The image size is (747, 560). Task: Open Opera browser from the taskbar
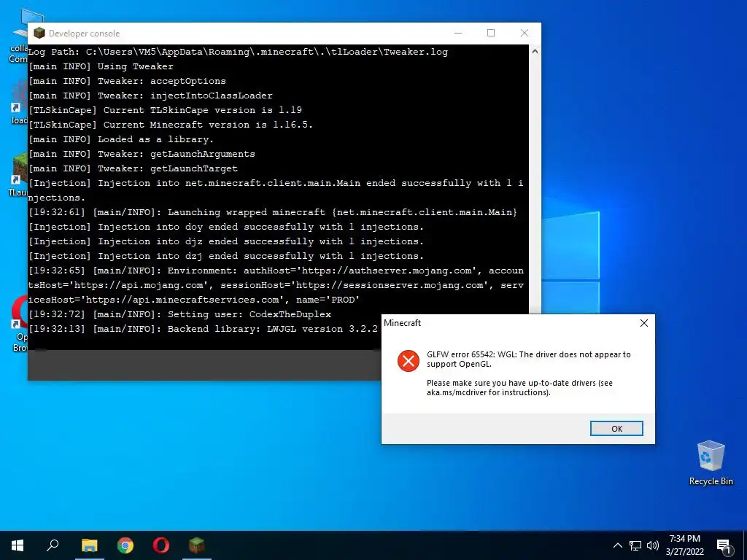pyautogui.click(x=161, y=545)
